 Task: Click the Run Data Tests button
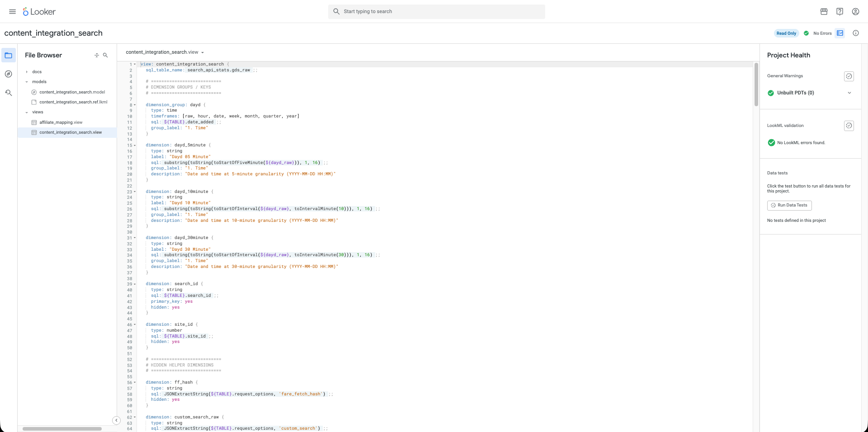click(789, 205)
